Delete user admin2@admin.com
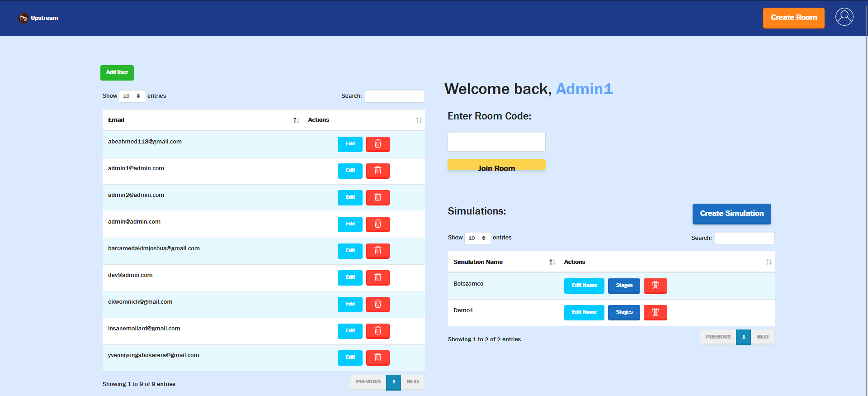The height and width of the screenshot is (396, 868). (x=378, y=197)
